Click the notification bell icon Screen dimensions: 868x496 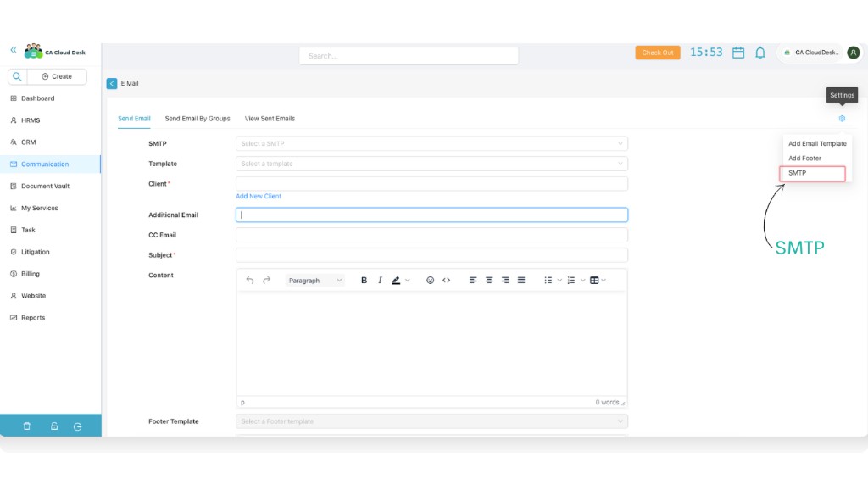[760, 53]
